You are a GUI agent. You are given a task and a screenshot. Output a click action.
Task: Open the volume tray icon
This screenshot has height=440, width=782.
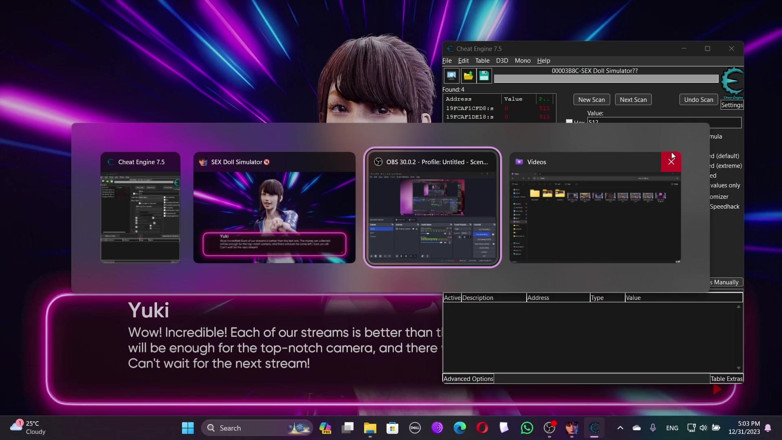[x=703, y=428]
